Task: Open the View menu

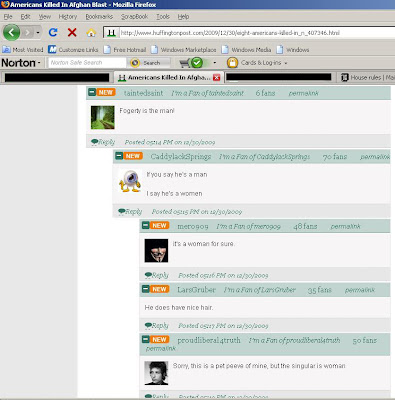Action: [x=45, y=17]
